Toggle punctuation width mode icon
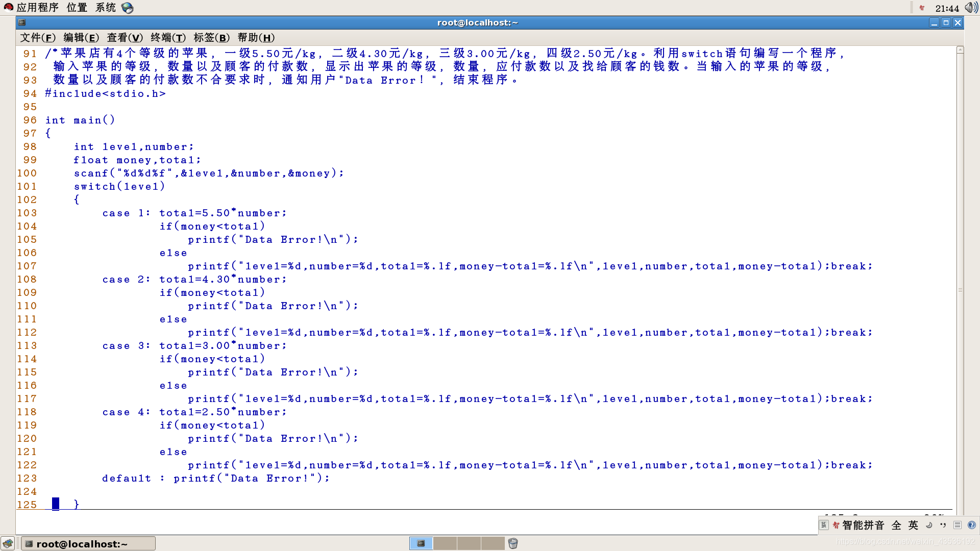 (943, 525)
